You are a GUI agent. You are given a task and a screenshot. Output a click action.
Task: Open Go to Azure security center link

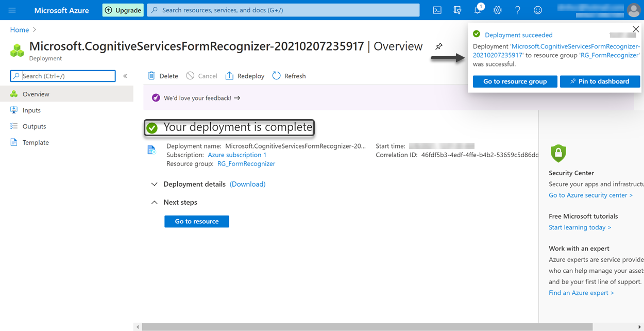pos(590,195)
